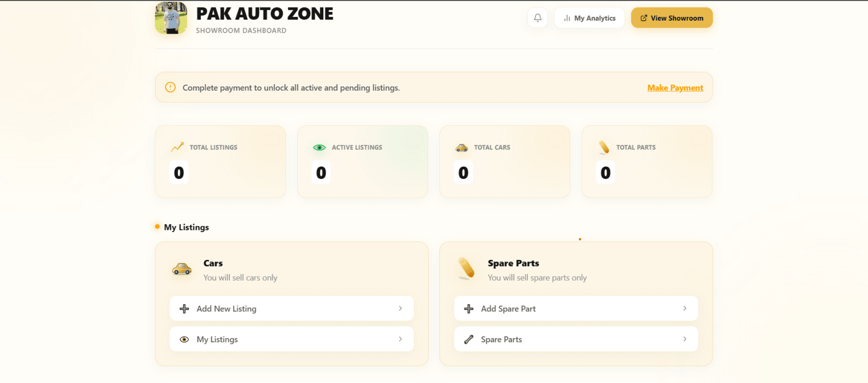Open the notifications bell
The height and width of the screenshot is (383, 868).
pyautogui.click(x=538, y=18)
